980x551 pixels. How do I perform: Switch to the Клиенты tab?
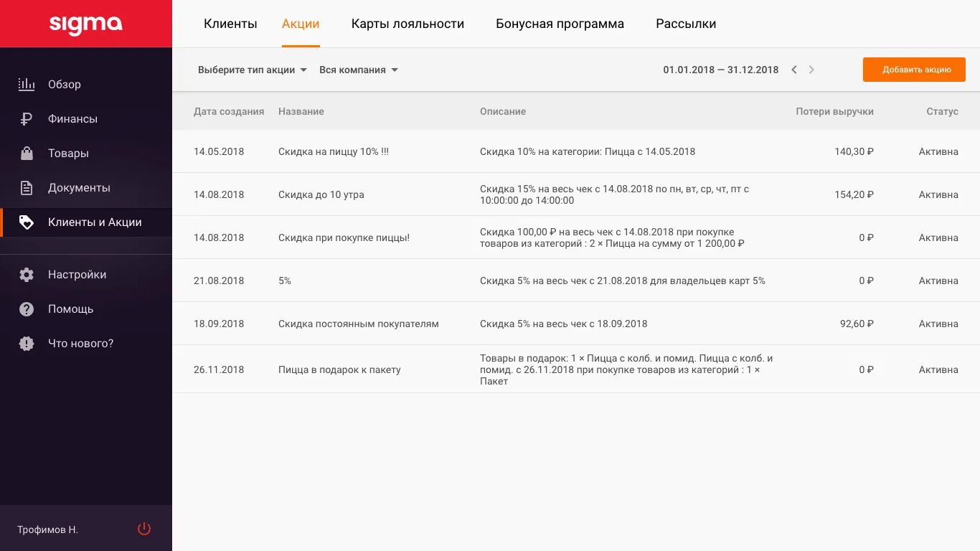click(x=230, y=24)
